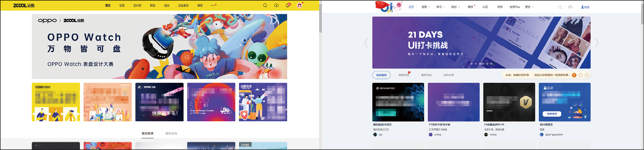
Task: Open the ZCOOL 活动 nav item
Action: point(167,6)
